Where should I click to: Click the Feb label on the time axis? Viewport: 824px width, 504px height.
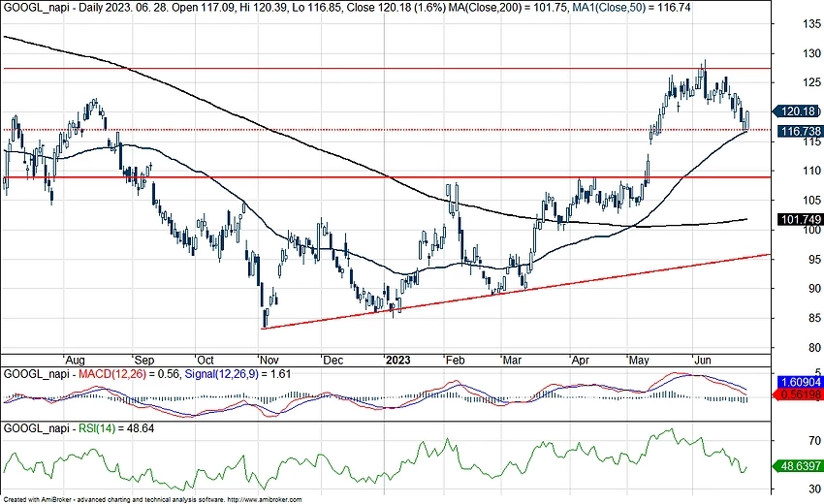click(x=455, y=360)
